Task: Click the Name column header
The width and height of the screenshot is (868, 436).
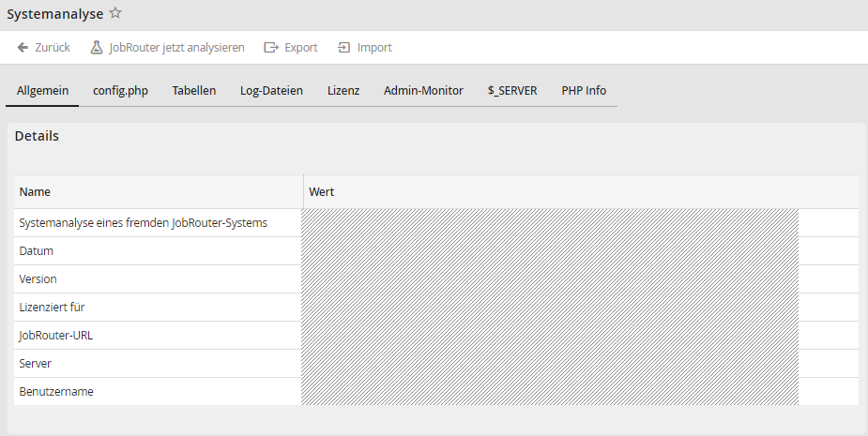Action: tap(36, 192)
